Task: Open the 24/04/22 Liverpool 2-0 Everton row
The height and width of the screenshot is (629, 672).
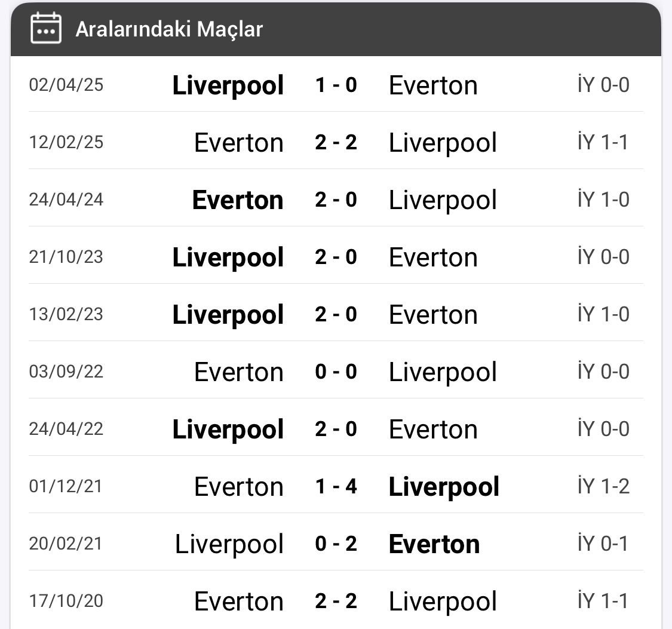Action: [336, 429]
